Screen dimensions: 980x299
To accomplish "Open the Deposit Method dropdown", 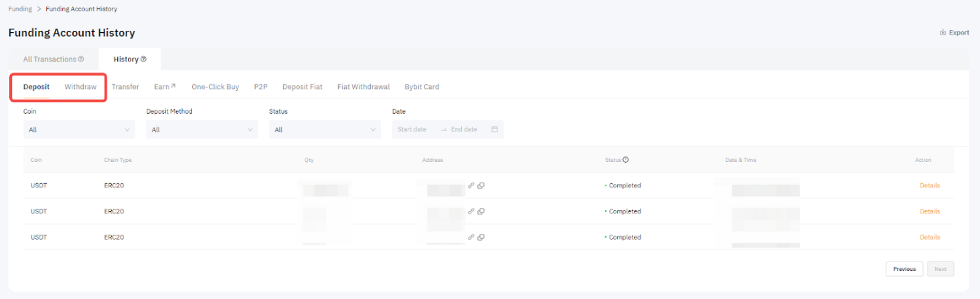I will point(201,130).
